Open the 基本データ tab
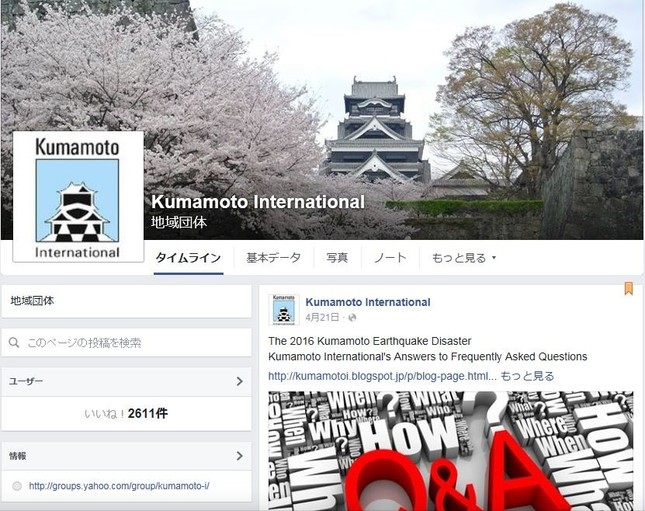645x511 pixels. [274, 258]
